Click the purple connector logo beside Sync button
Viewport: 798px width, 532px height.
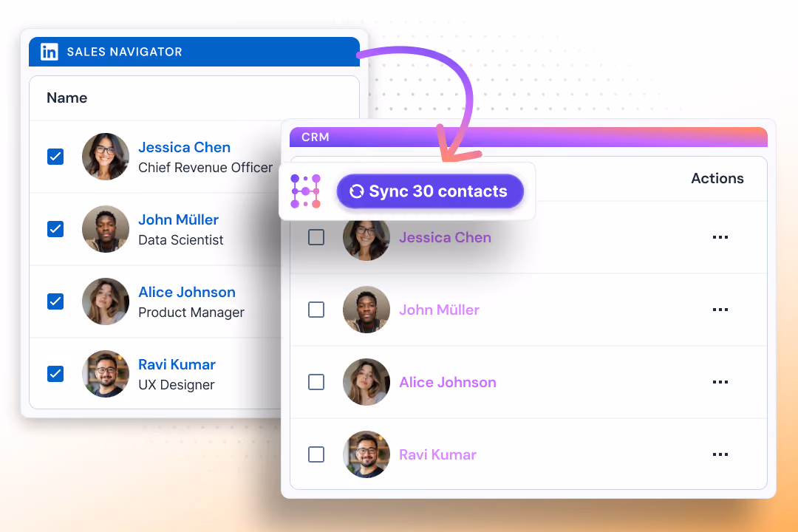coord(305,191)
